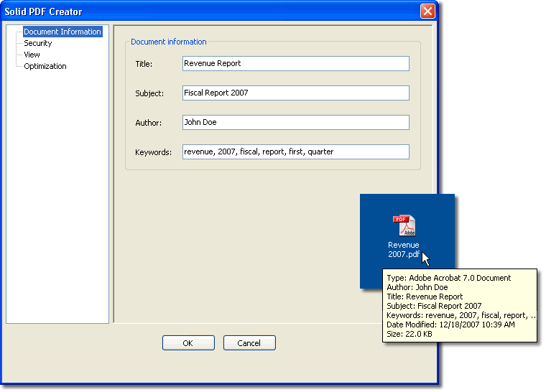Click into the Title field containing Revenue Report
This screenshot has width=546, height=392.
tap(295, 64)
